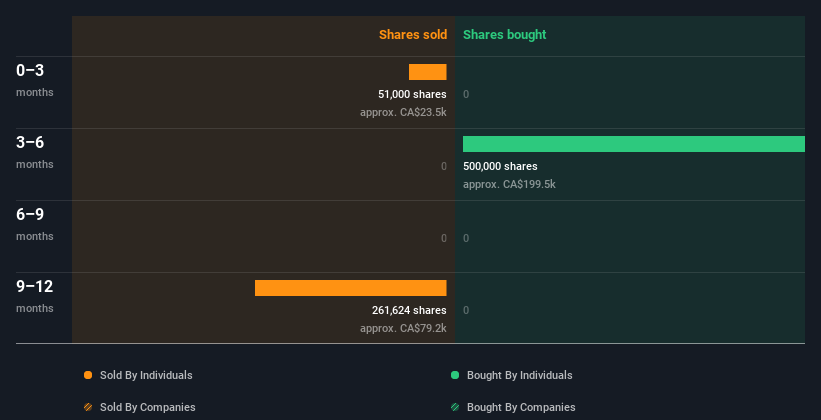The image size is (821, 420).
Task: Select the 'Sold By Companies' legend label
Action: pos(148,407)
